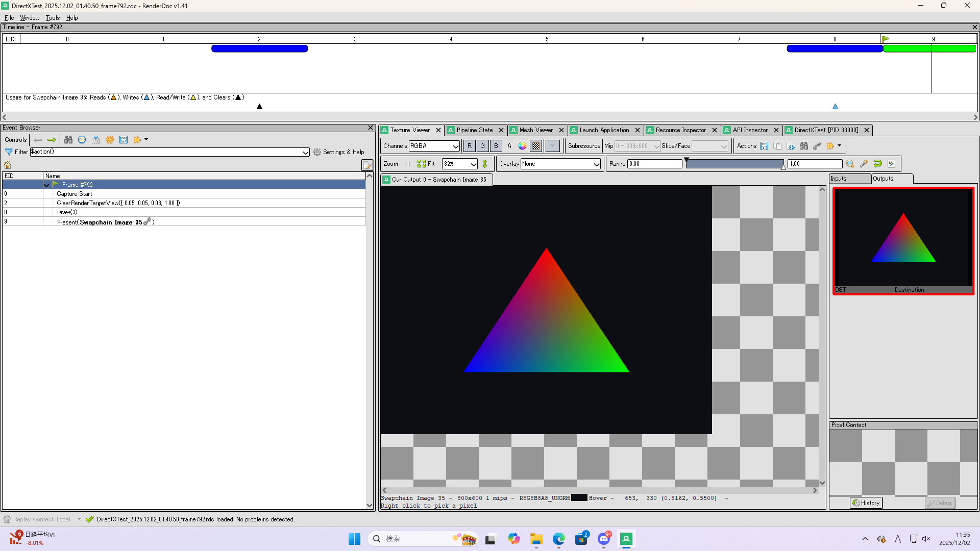Click the Range slider bar
This screenshot has width=980, height=551.
click(x=735, y=164)
